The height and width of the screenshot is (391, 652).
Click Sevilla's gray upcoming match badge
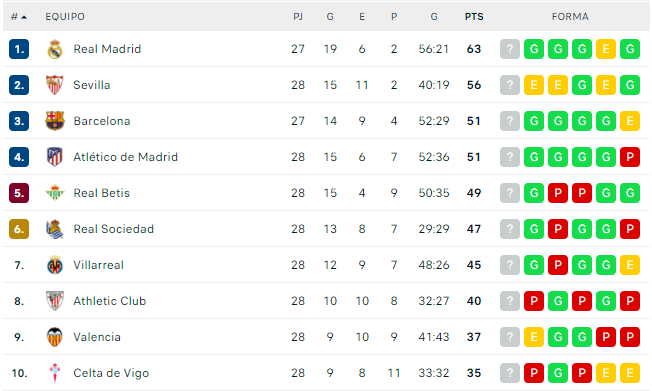click(x=510, y=85)
